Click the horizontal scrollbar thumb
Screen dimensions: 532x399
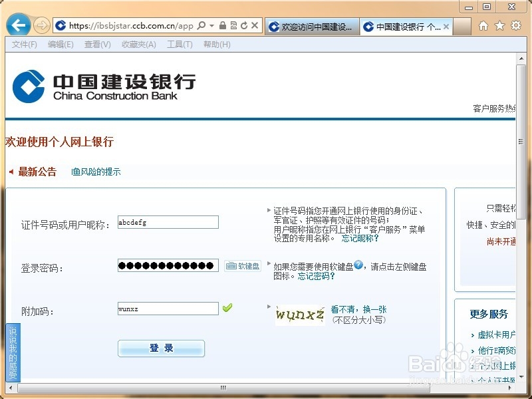click(223, 388)
